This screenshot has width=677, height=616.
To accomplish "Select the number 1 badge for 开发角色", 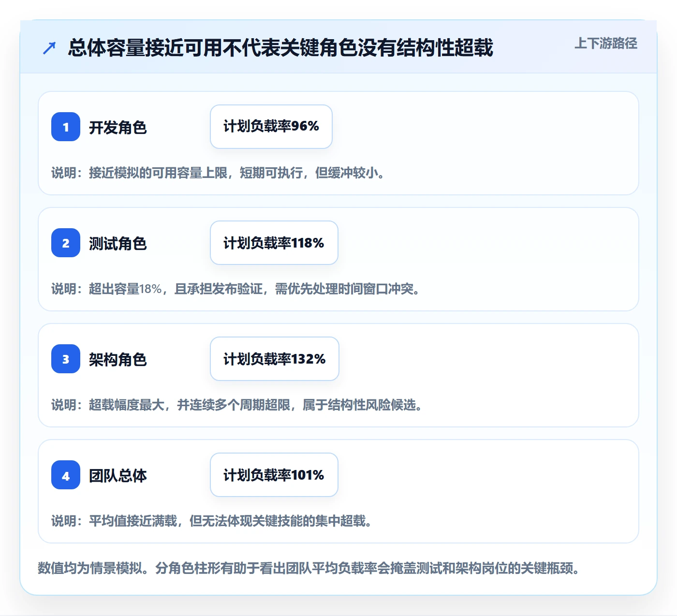I will 66,127.
